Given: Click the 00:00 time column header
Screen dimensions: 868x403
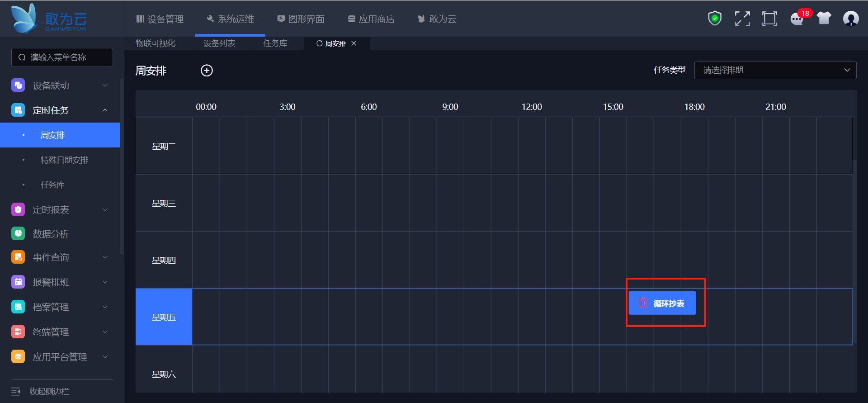Looking at the screenshot, I should tap(206, 107).
